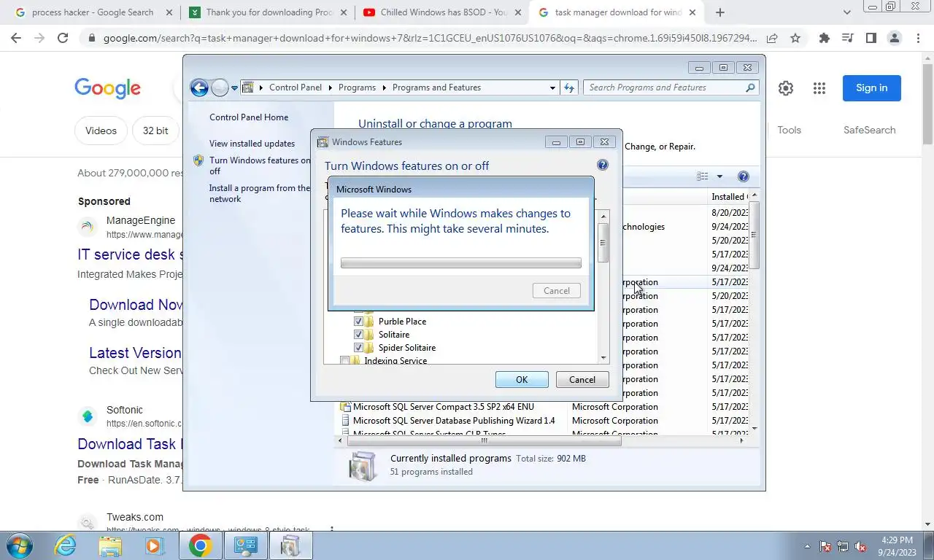This screenshot has width=934, height=560.
Task: Open recent pages dropdown beside forward arrow
Action: click(234, 87)
